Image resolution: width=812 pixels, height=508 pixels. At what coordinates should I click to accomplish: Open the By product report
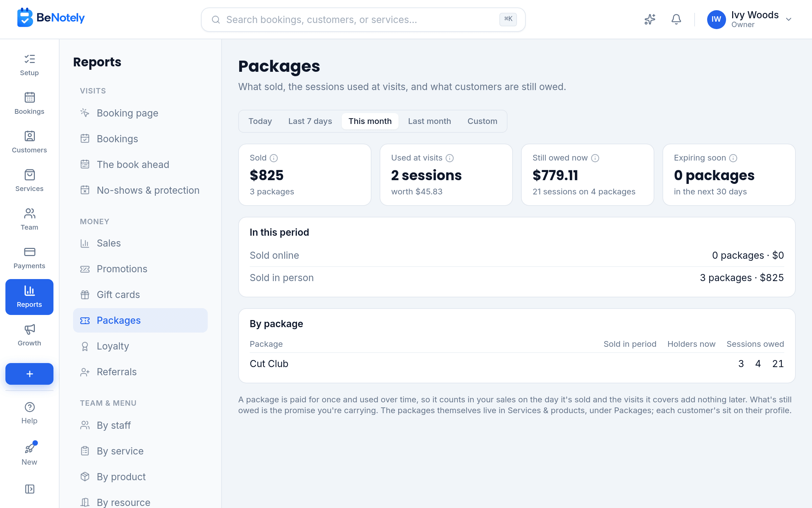click(x=140, y=477)
